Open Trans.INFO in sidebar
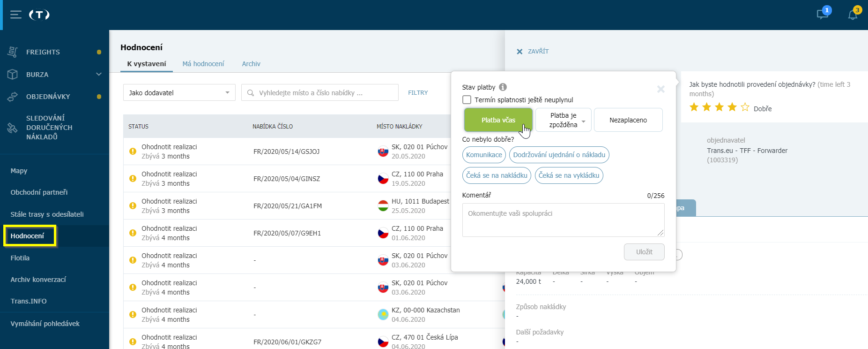The height and width of the screenshot is (349, 868). (x=29, y=301)
